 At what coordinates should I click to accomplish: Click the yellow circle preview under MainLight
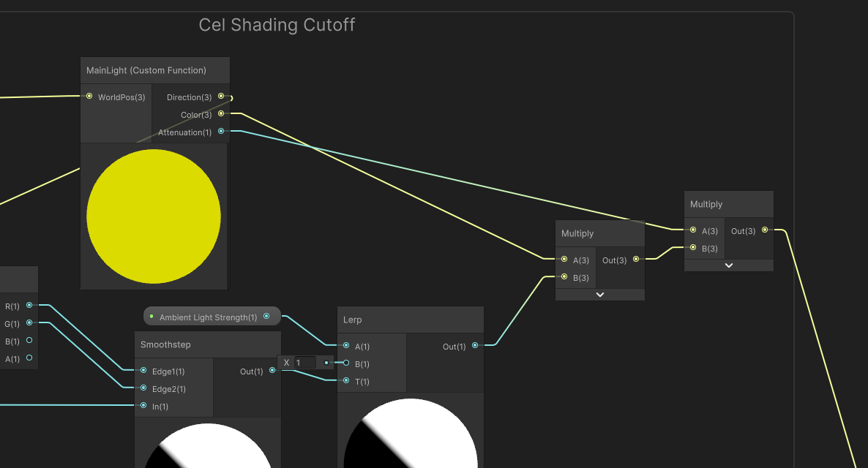tap(154, 216)
